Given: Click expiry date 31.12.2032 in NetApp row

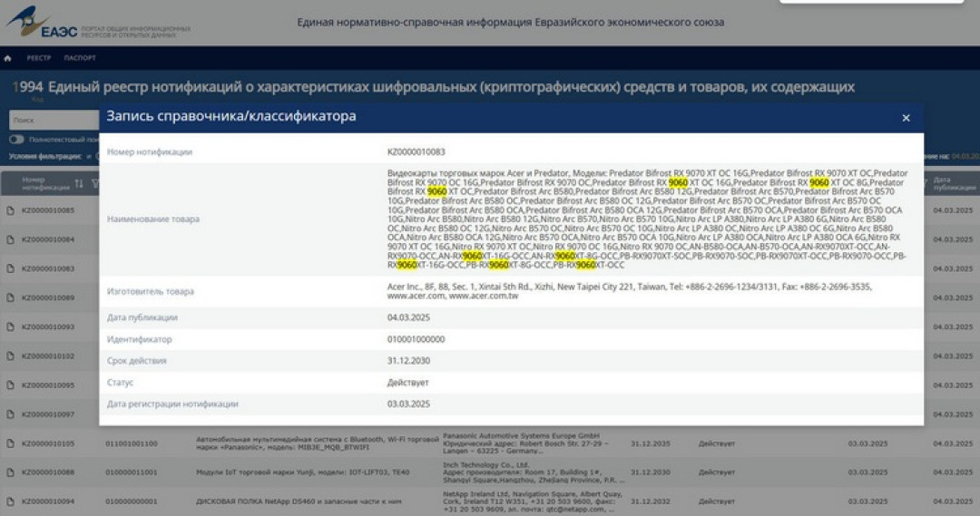Looking at the screenshot, I should (x=650, y=501).
